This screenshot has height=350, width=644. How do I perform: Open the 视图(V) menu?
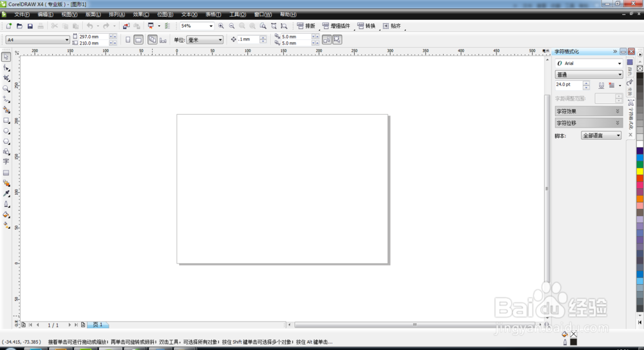tap(70, 14)
